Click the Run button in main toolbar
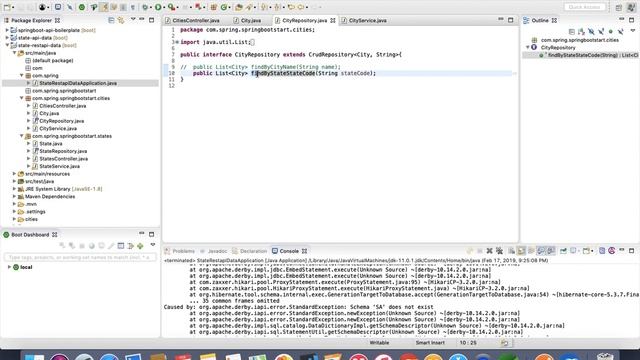The width and height of the screenshot is (640, 360). point(158,7)
